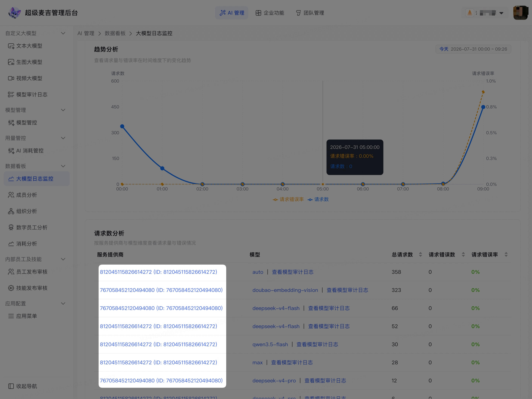Open the account dropdown arrow at top right
The image size is (532, 399).
pyautogui.click(x=502, y=13)
